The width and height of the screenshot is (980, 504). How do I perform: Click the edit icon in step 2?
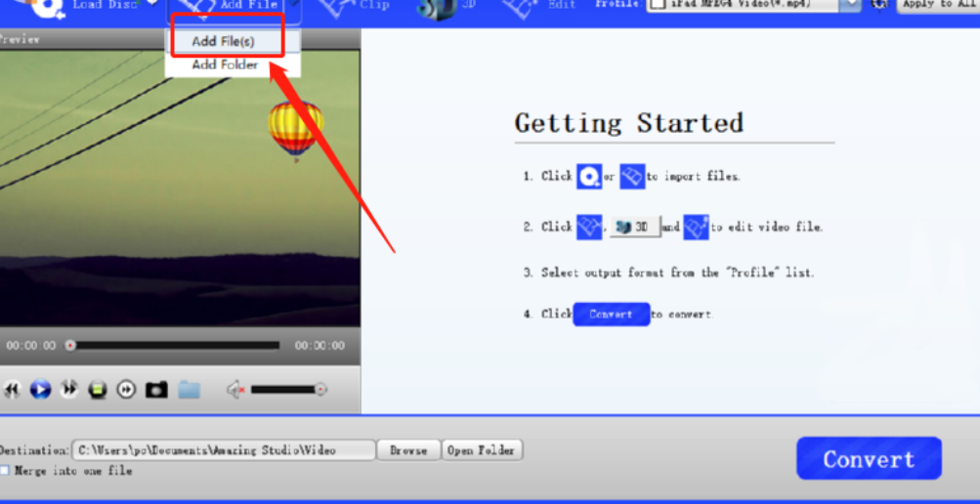(696, 228)
